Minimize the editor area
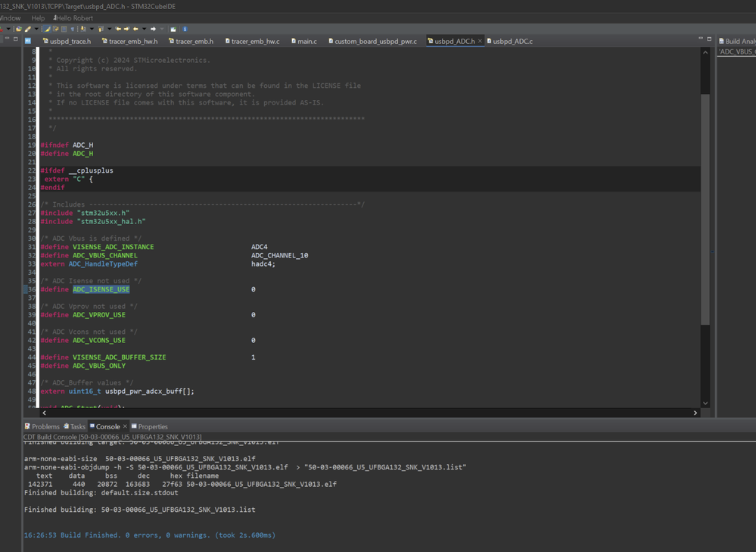Image resolution: width=756 pixels, height=552 pixels. 701,39
